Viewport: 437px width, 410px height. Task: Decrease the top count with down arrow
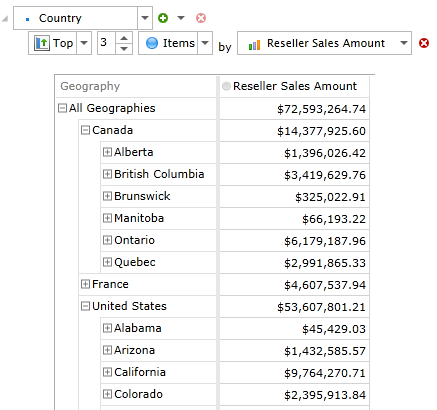(124, 49)
